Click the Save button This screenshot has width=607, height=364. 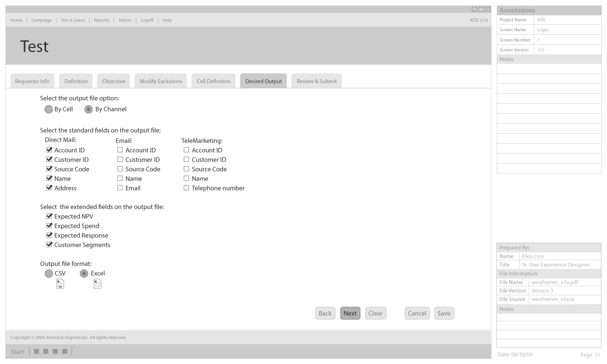[x=444, y=313]
